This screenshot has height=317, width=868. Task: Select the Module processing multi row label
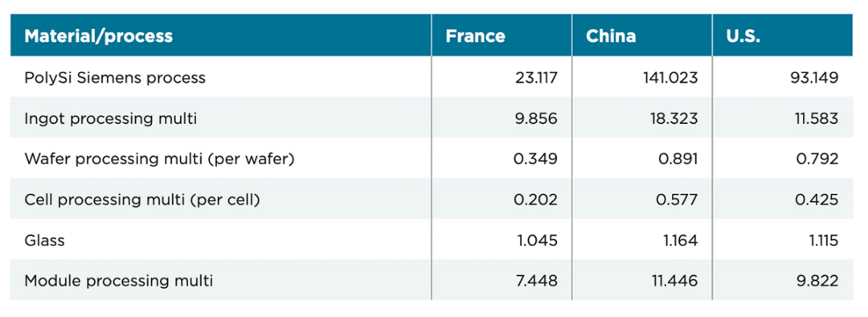pyautogui.click(x=118, y=281)
